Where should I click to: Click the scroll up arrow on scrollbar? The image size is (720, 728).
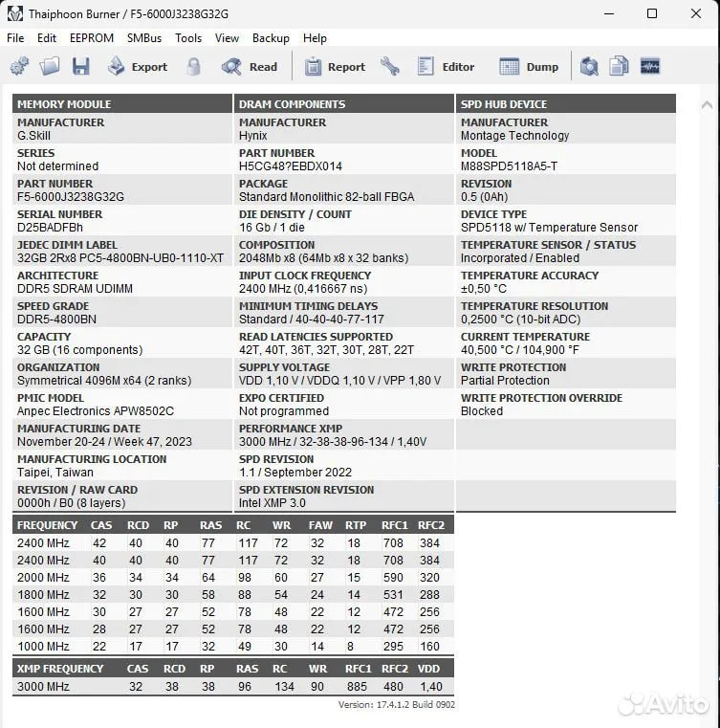pos(707,105)
